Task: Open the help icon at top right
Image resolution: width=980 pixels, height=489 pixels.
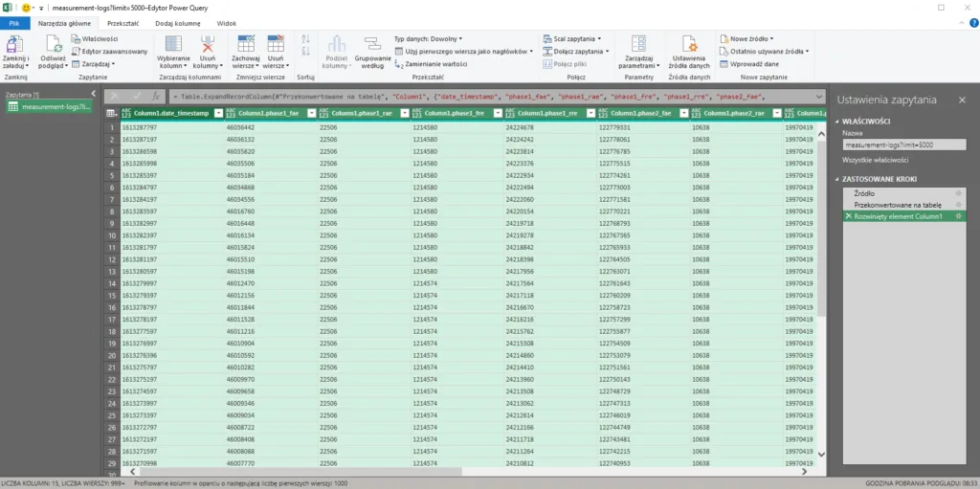Action: [x=973, y=23]
